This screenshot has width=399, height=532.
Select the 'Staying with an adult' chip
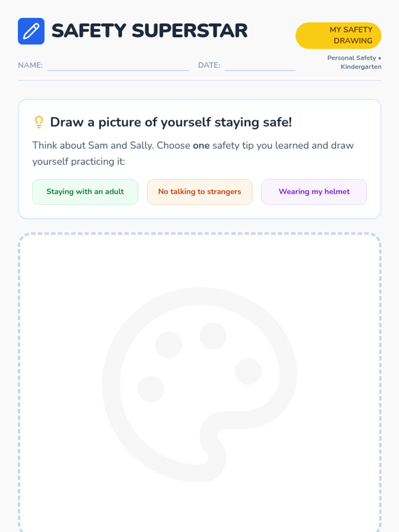[85, 192]
